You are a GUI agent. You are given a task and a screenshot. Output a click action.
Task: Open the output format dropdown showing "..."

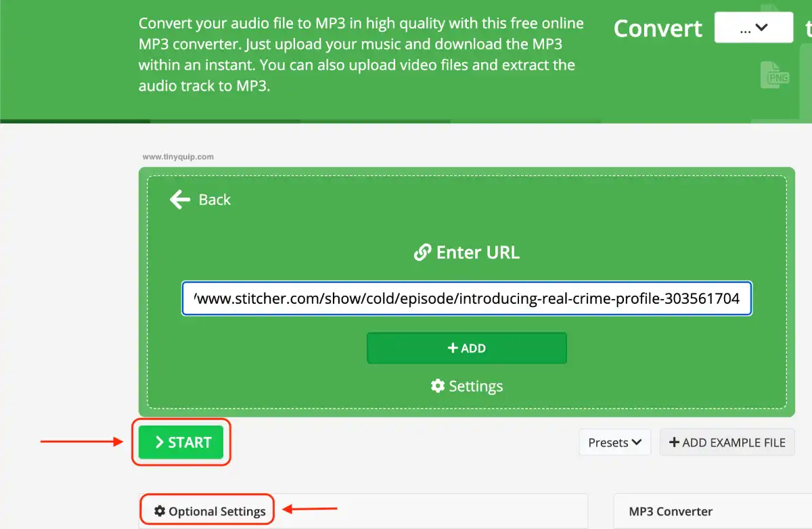[753, 28]
